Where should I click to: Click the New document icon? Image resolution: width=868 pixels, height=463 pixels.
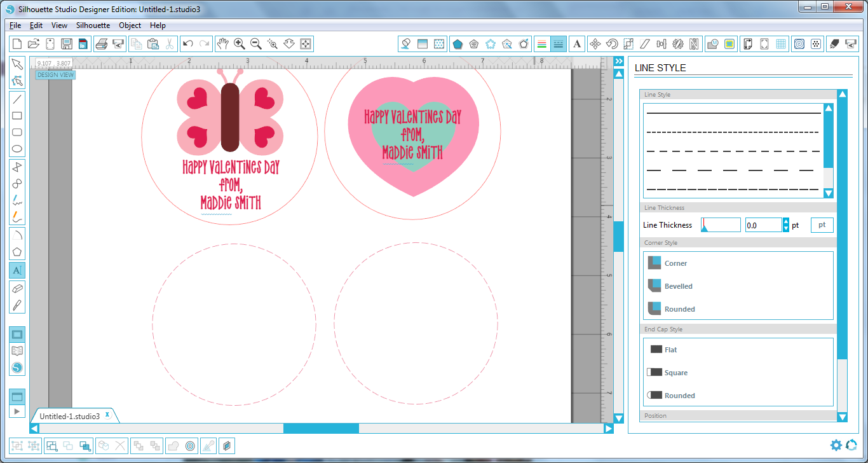tap(17, 44)
